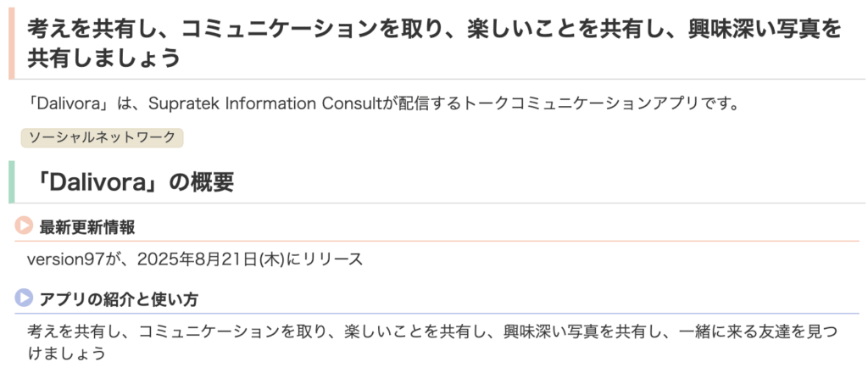This screenshot has height=373, width=868.
Task: Click the blue divider line under アプリの紹介と使い方
Action: coord(437,314)
